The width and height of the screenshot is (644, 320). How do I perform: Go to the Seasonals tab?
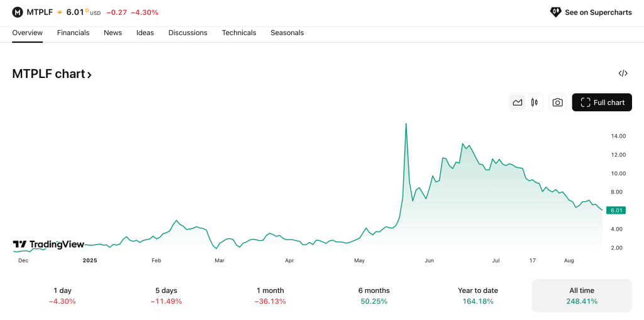[287, 33]
